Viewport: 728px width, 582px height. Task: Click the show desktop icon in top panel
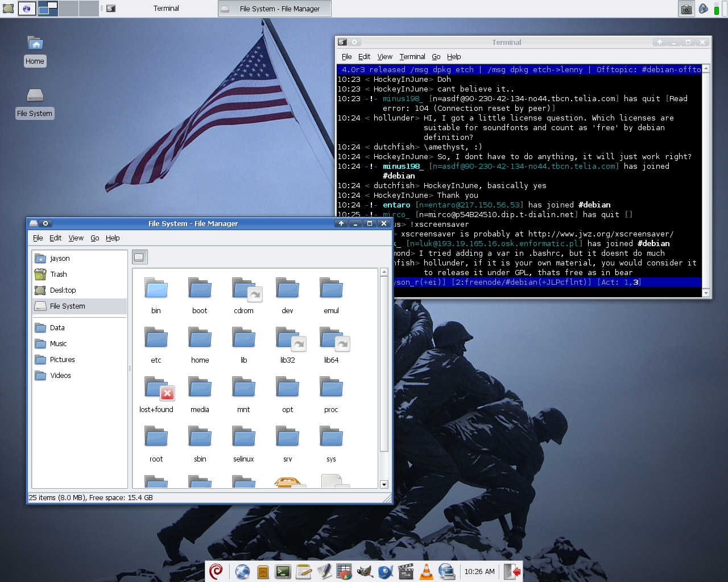point(8,9)
